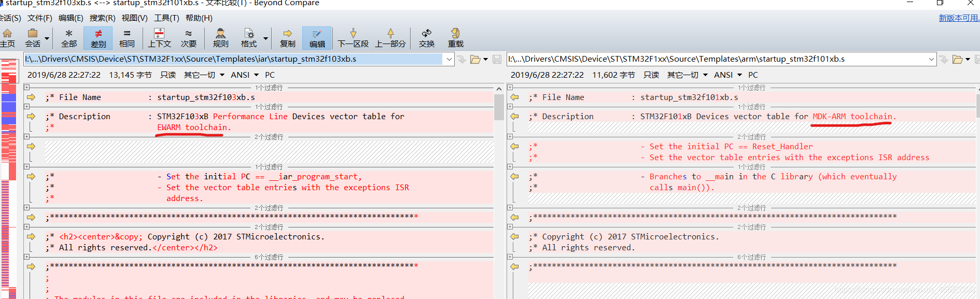Click the 交换 (Swap) sides icon
980x299 pixels.
click(427, 38)
